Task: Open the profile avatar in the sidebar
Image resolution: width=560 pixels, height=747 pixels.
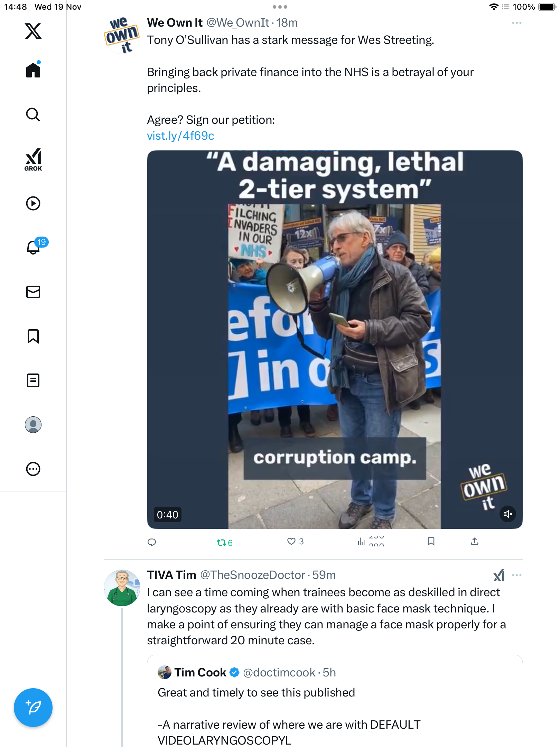Action: (x=33, y=425)
